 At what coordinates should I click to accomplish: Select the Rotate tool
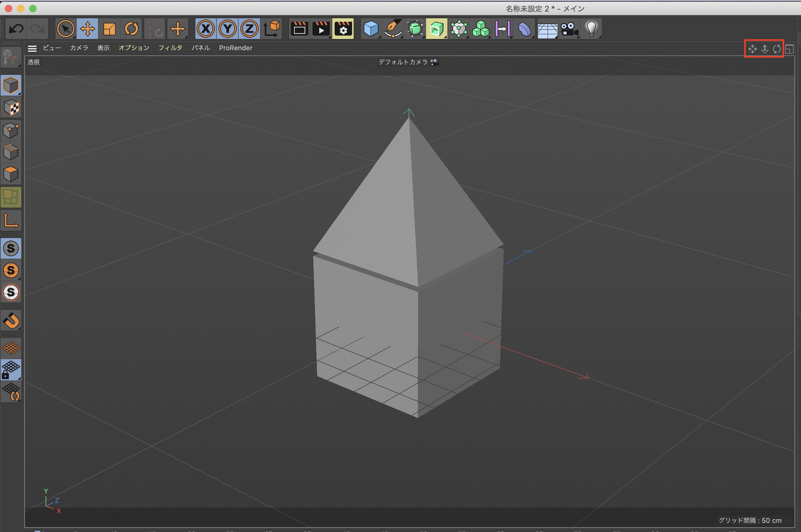(x=131, y=29)
